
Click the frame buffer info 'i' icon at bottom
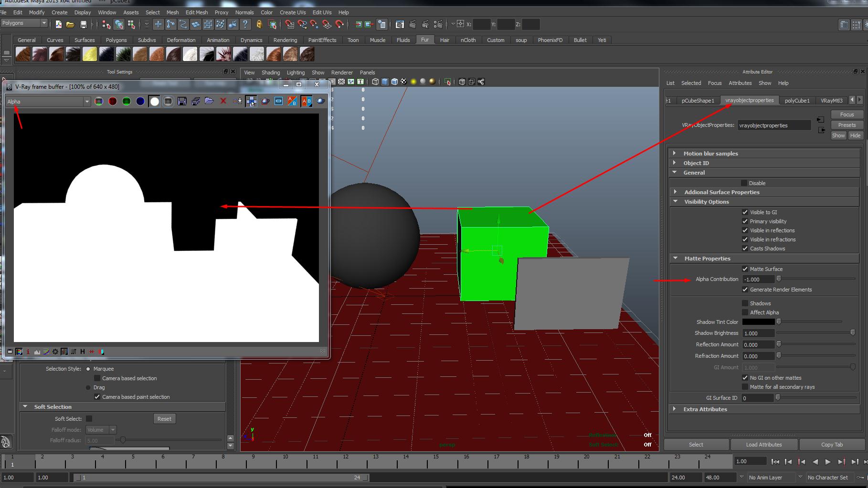point(28,352)
